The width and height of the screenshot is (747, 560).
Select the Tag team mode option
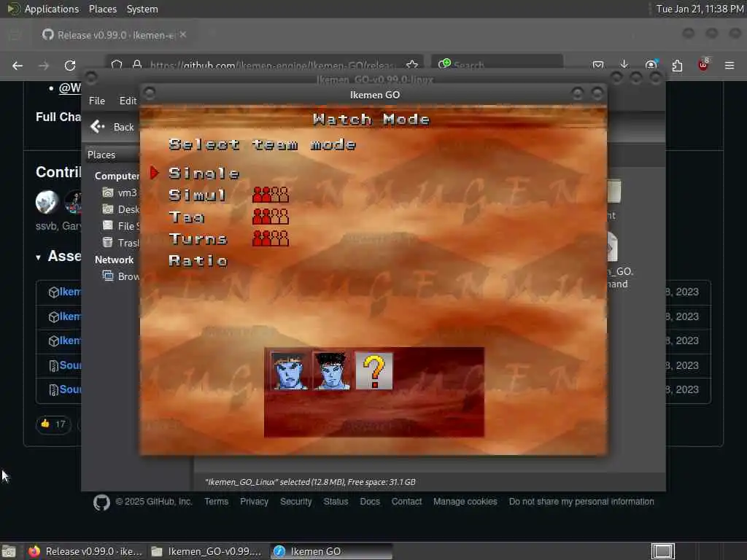187,217
